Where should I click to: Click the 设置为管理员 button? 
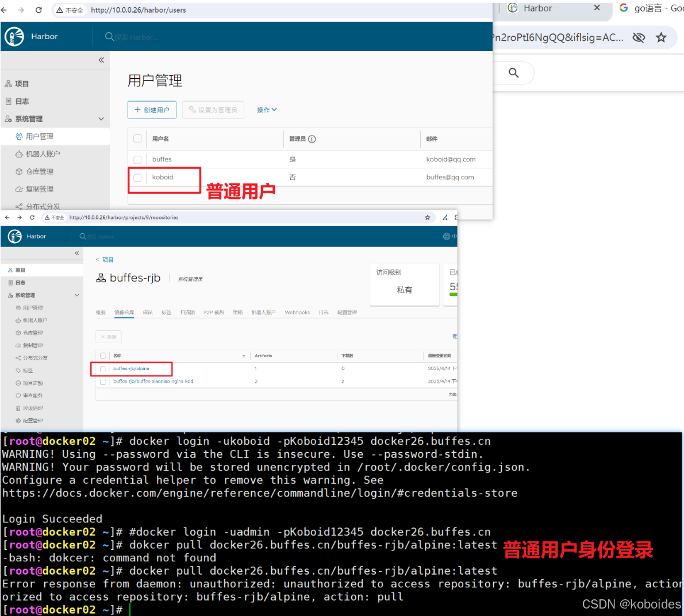pyautogui.click(x=213, y=110)
